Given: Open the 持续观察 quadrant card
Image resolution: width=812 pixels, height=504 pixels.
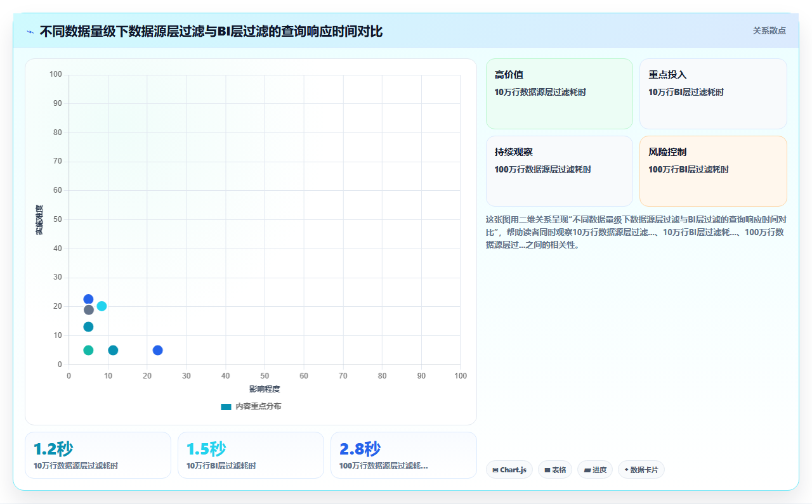Looking at the screenshot, I should pos(560,171).
